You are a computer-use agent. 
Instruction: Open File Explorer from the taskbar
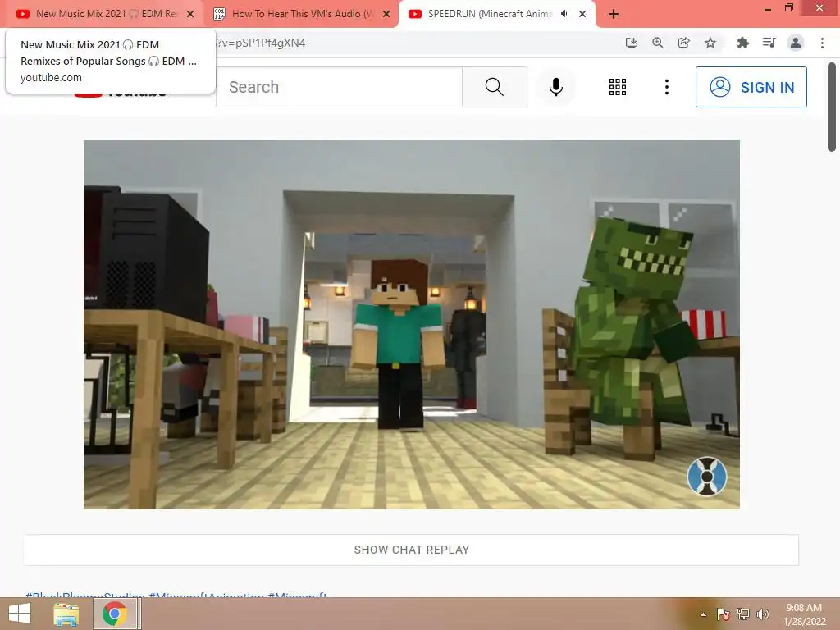[x=66, y=614]
